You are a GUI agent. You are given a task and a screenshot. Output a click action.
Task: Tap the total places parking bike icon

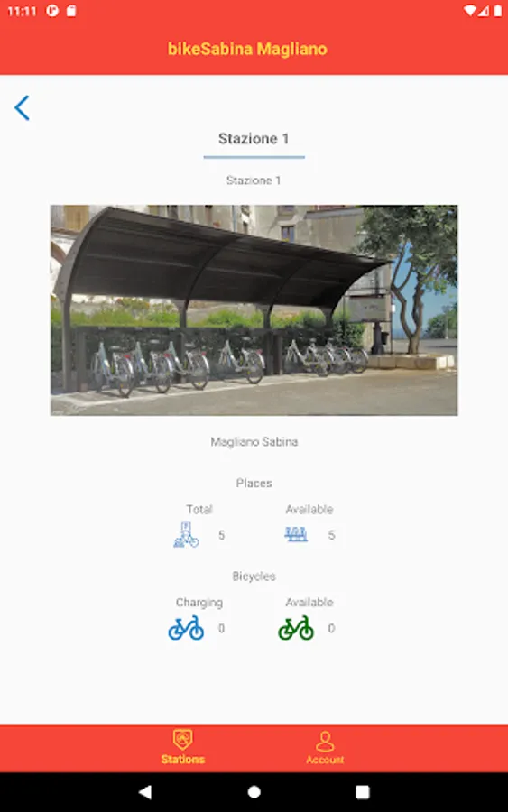point(186,535)
